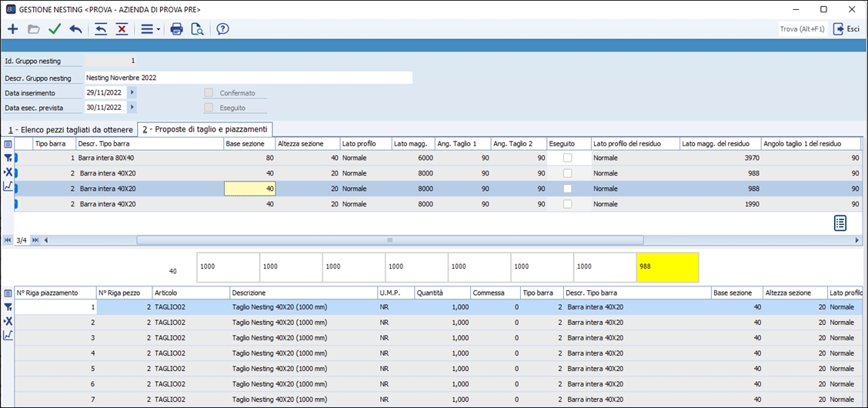Toggle the Eseguito checkbox under Confermato
This screenshot has width=868, height=408.
[x=209, y=108]
